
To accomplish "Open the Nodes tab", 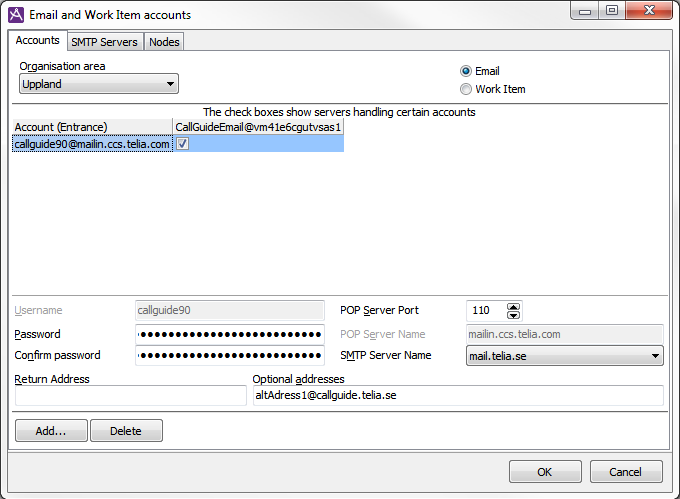I will tap(164, 42).
